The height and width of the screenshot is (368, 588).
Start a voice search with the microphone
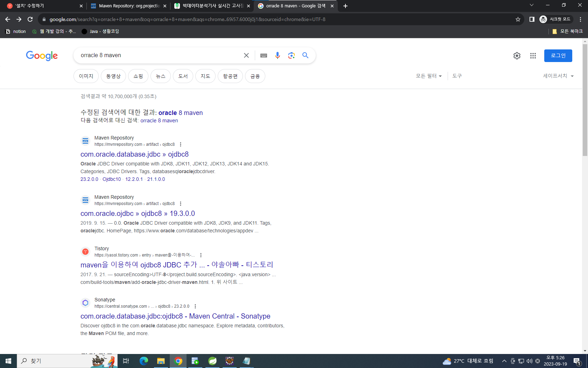tap(278, 55)
